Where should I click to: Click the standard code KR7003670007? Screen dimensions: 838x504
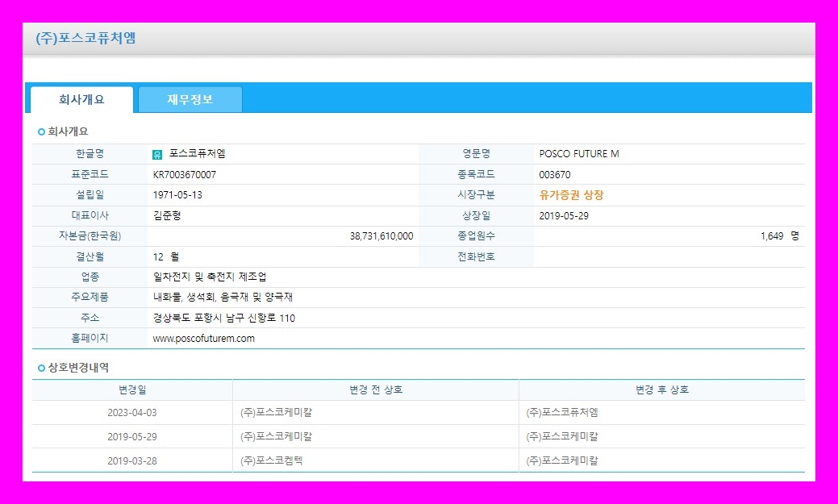(x=185, y=175)
